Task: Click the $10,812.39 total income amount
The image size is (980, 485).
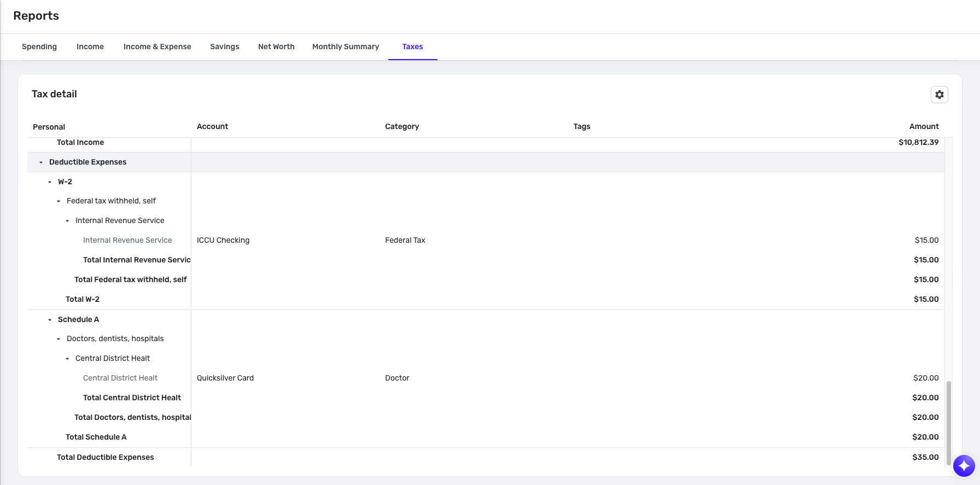Action: click(918, 142)
